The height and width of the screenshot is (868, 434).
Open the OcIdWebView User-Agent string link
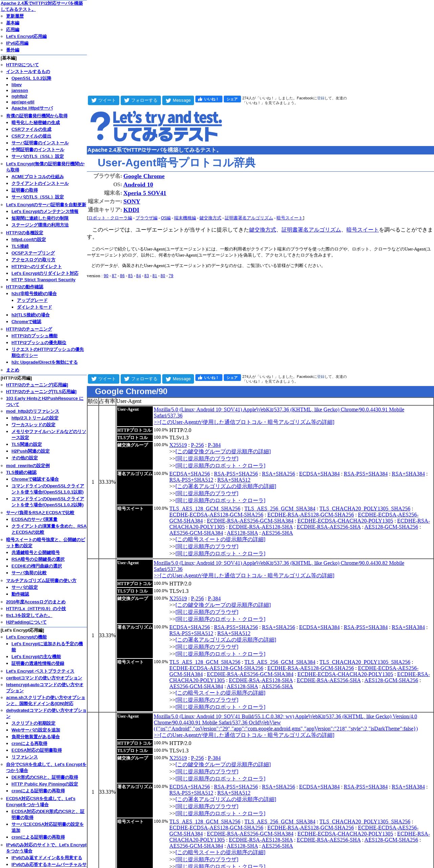286,723
